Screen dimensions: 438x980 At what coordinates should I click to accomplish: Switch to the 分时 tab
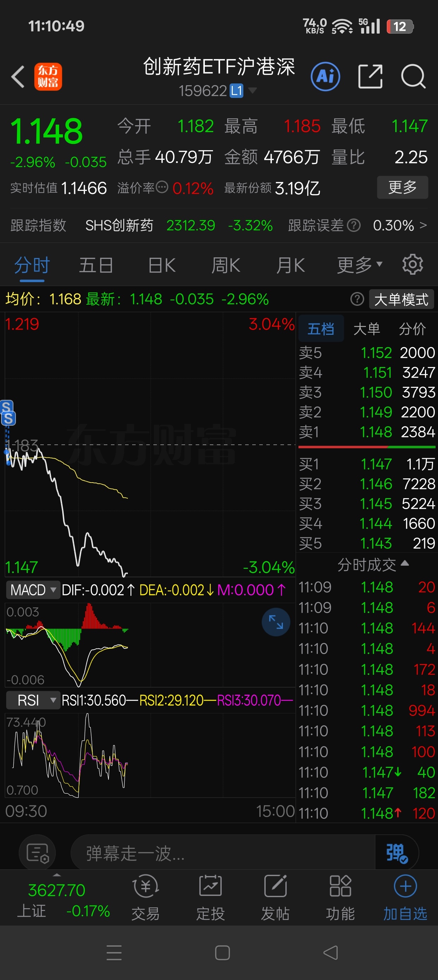point(32,265)
